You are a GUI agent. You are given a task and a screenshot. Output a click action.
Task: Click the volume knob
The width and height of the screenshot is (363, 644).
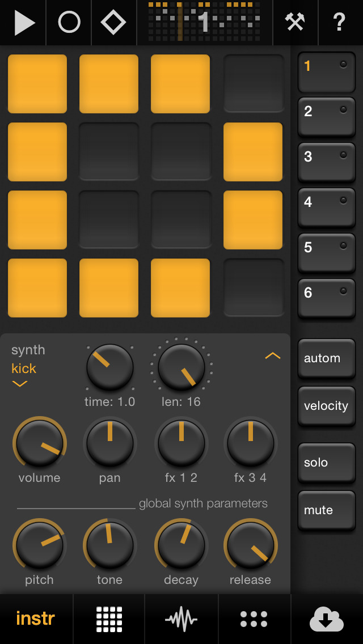[x=40, y=443]
